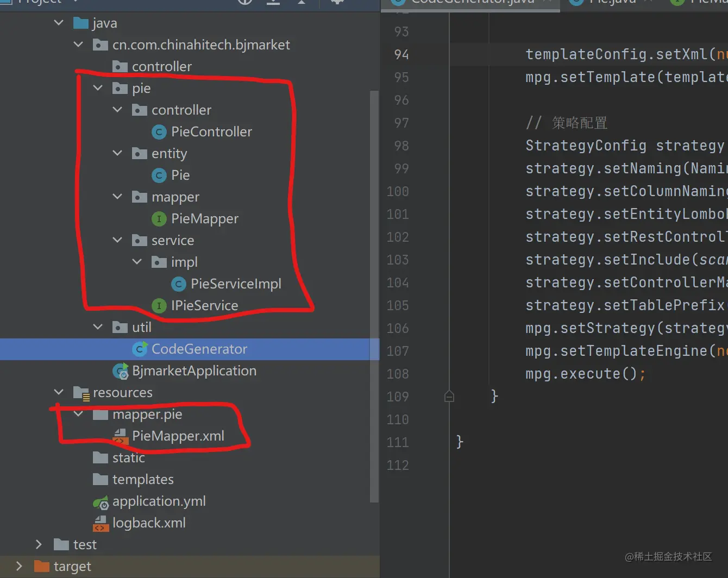Image resolution: width=728 pixels, height=578 pixels.
Task: Click the PieMapper.xml file icon
Action: 120,436
